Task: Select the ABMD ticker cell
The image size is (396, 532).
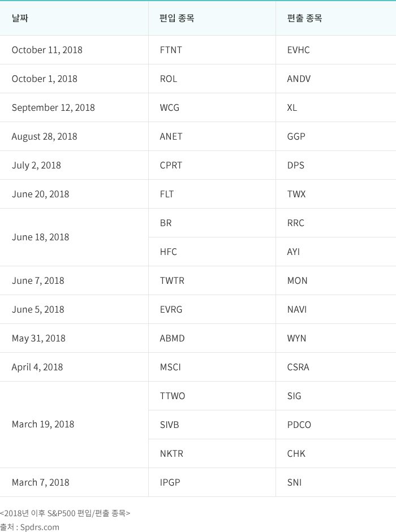Action: [x=173, y=338]
